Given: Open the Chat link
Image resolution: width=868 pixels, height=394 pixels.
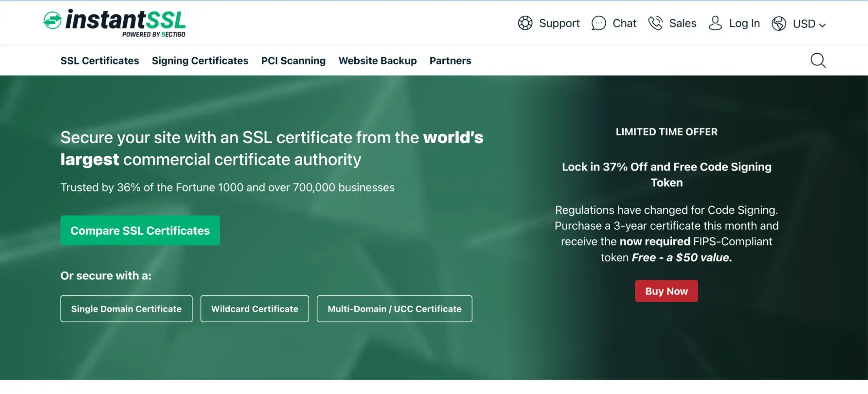Looking at the screenshot, I should pos(624,23).
